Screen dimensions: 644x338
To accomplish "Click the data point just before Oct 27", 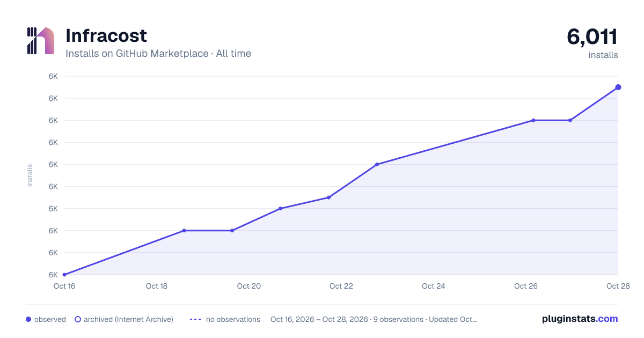I will (570, 120).
